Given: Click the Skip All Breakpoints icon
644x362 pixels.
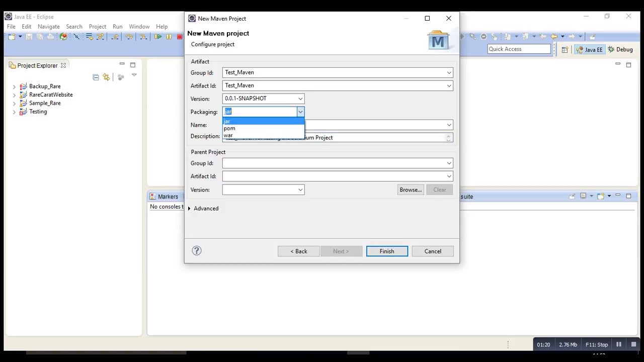Looking at the screenshot, I should point(77,37).
